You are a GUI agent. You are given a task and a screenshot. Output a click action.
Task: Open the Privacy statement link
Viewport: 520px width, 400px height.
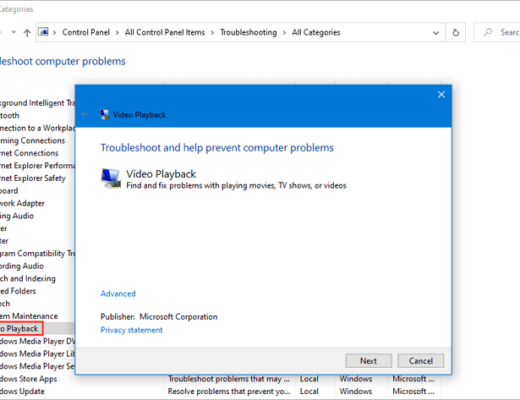tap(132, 330)
